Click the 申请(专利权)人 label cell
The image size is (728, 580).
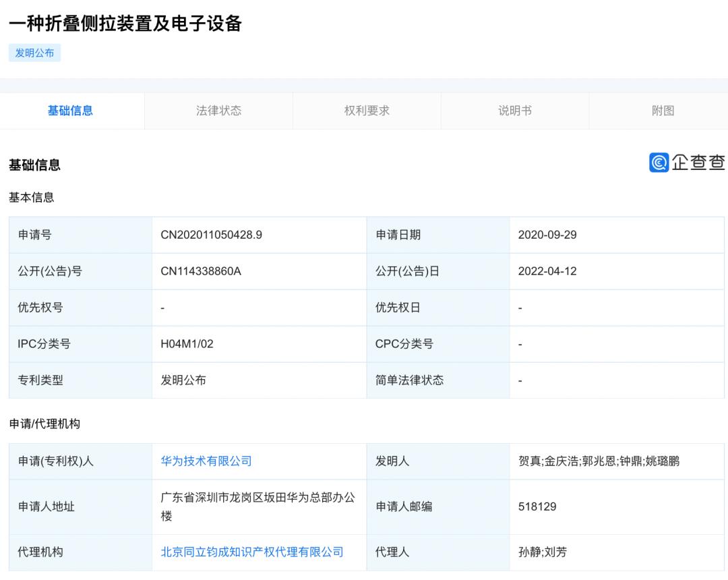coord(80,461)
